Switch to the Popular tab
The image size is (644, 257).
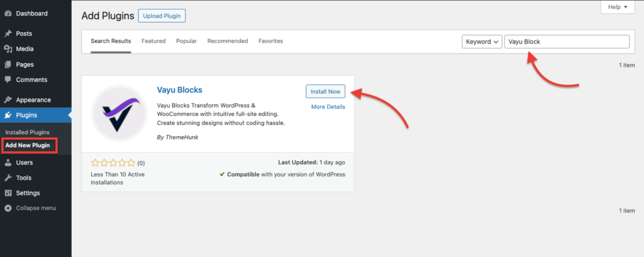[x=186, y=41]
